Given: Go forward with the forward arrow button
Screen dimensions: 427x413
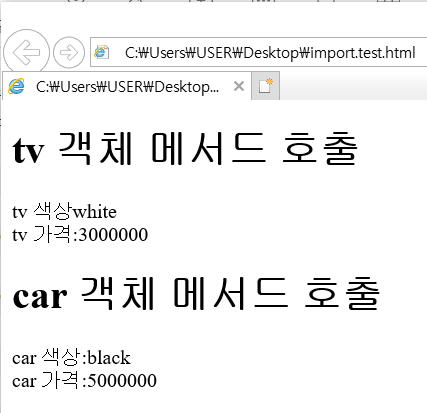Looking at the screenshot, I should 69,52.
